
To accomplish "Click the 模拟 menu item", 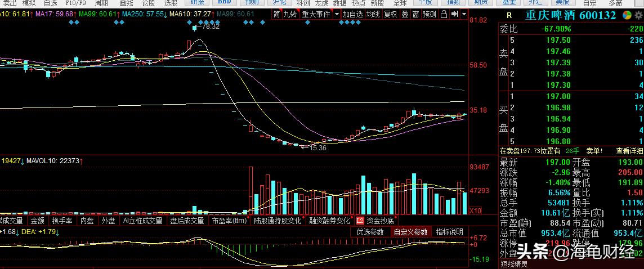I will (29, 3).
